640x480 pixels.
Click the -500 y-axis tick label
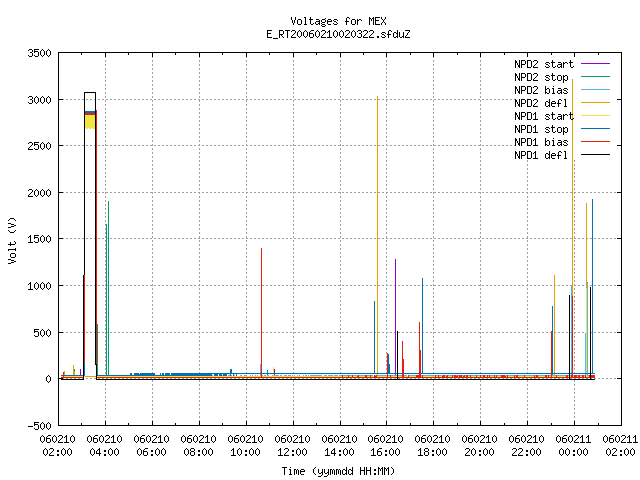click(40, 426)
